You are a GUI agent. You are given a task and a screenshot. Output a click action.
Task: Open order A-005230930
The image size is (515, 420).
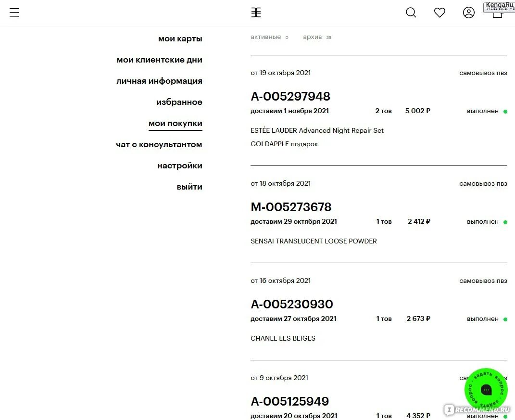(292, 305)
